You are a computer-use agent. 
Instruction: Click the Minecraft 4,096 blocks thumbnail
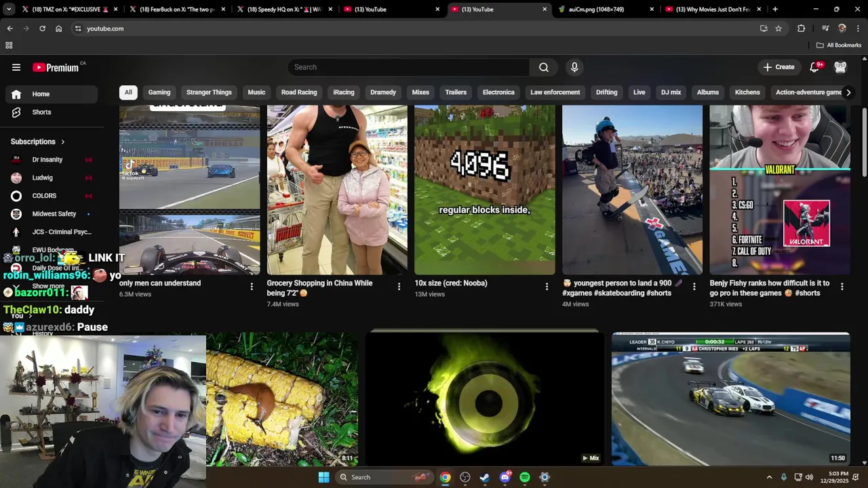click(x=485, y=190)
